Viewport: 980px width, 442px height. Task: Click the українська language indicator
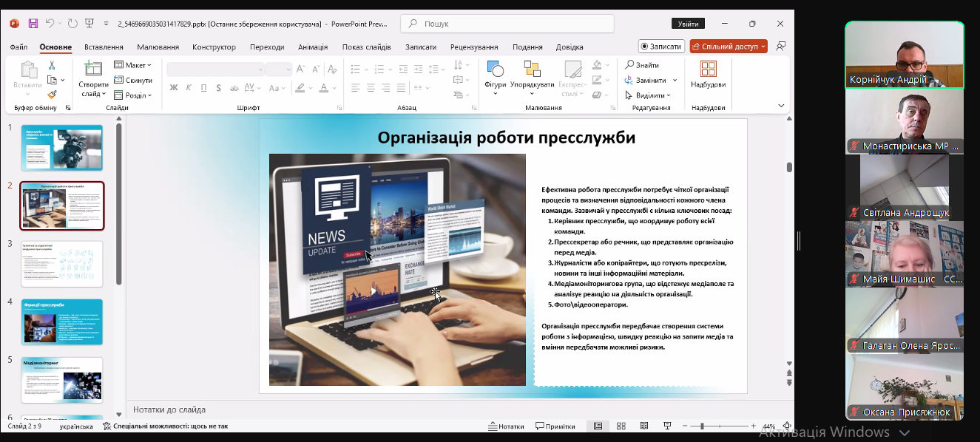click(x=76, y=426)
